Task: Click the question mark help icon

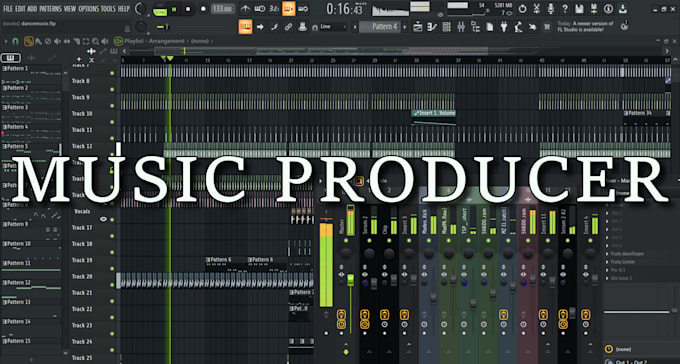Action: pos(565,9)
